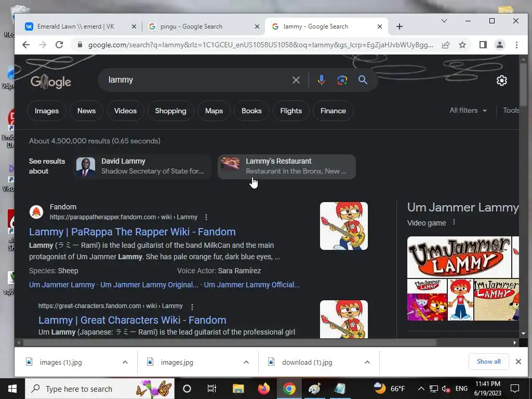Reload the current page
Viewport: 532px width, 399px height.
tap(59, 45)
